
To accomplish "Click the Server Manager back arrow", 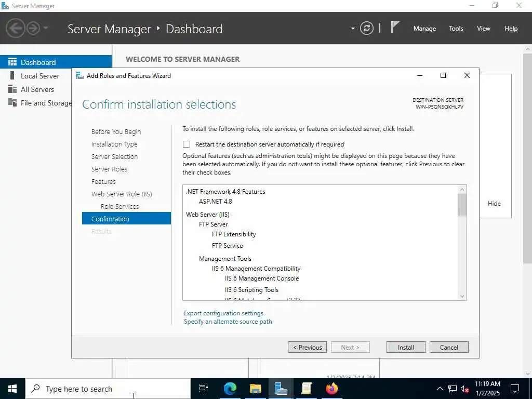I will (x=15, y=28).
